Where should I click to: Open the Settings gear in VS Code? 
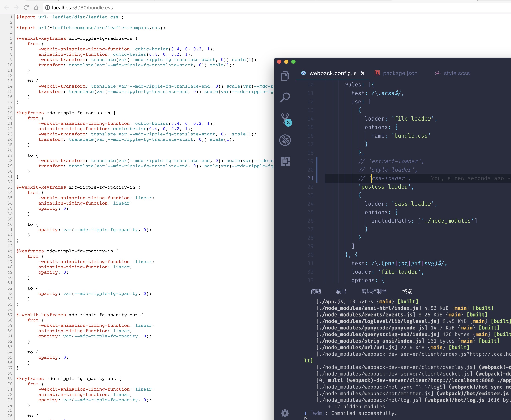pos(285,413)
